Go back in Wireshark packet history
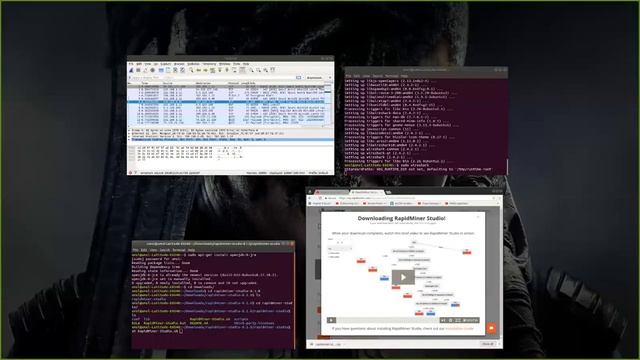The width and height of the screenshot is (640, 360). (199, 70)
